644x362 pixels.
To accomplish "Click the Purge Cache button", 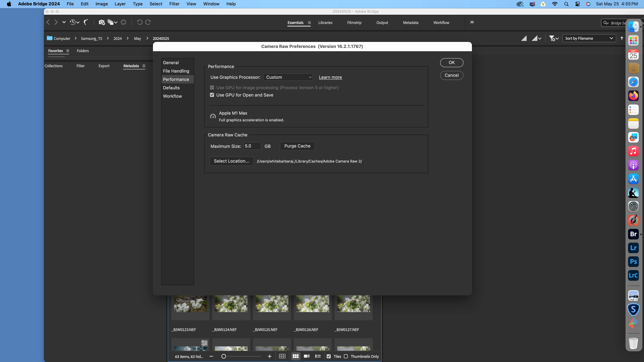I will pos(297,146).
